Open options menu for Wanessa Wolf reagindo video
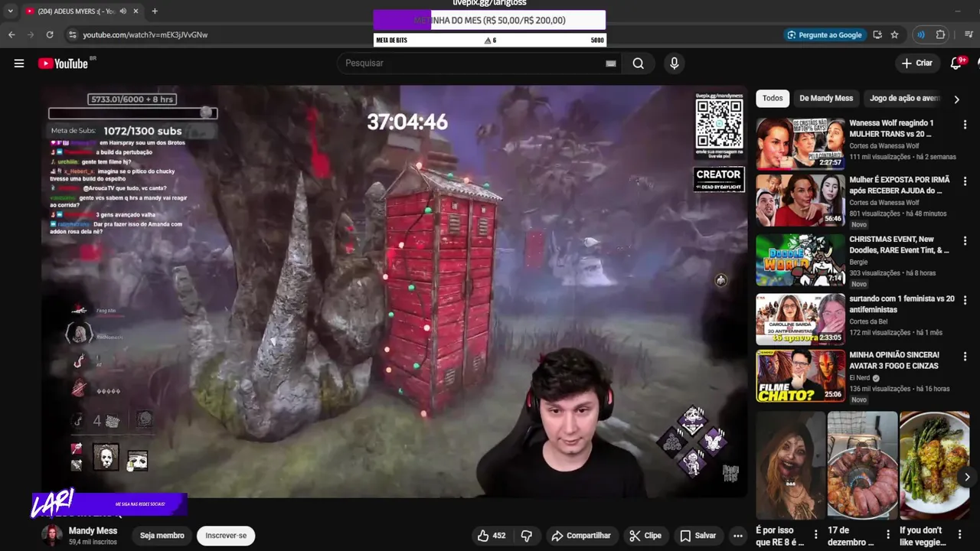980x551 pixels. point(965,125)
